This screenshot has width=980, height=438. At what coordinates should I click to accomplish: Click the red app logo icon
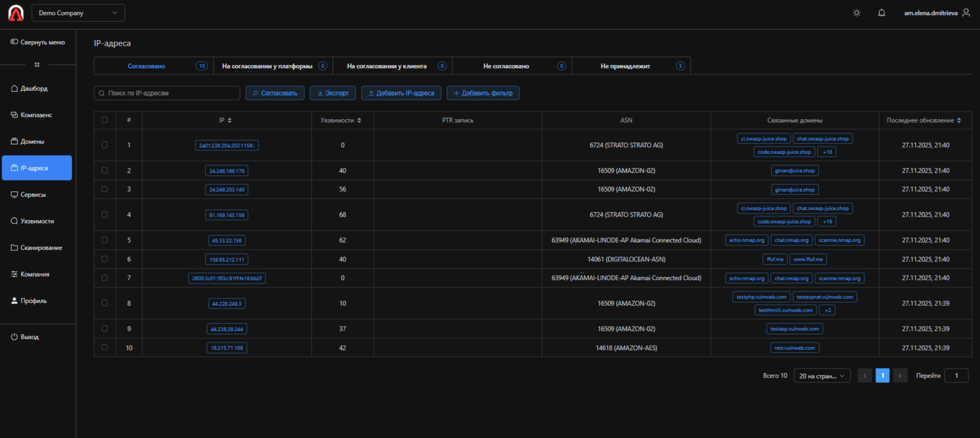tap(16, 13)
